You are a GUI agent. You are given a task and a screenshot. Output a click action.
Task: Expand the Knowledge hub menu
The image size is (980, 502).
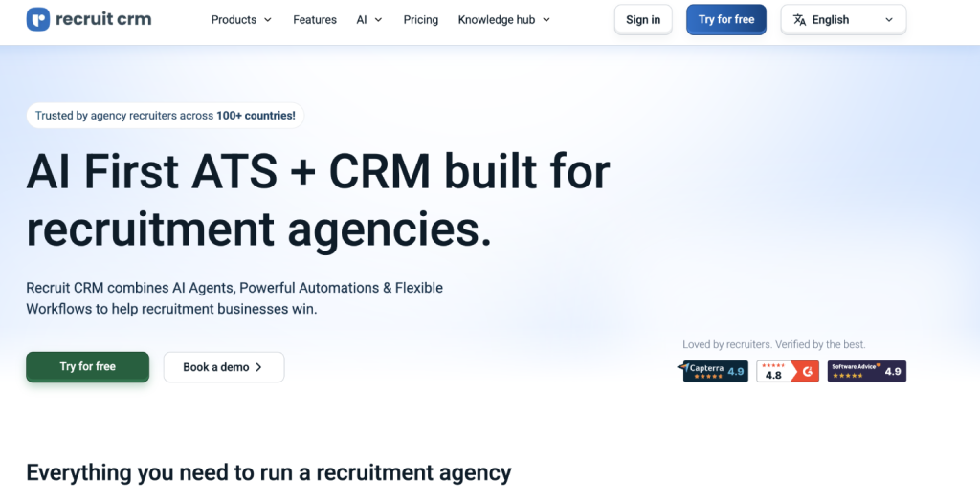pos(503,20)
